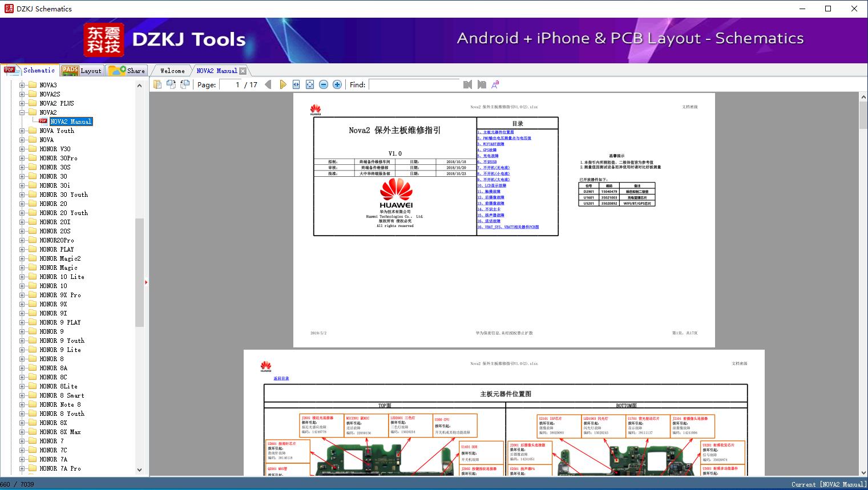Viewport: 868px width, 490px height.
Task: Click the HONOR 8A folder icon
Action: pyautogui.click(x=33, y=368)
